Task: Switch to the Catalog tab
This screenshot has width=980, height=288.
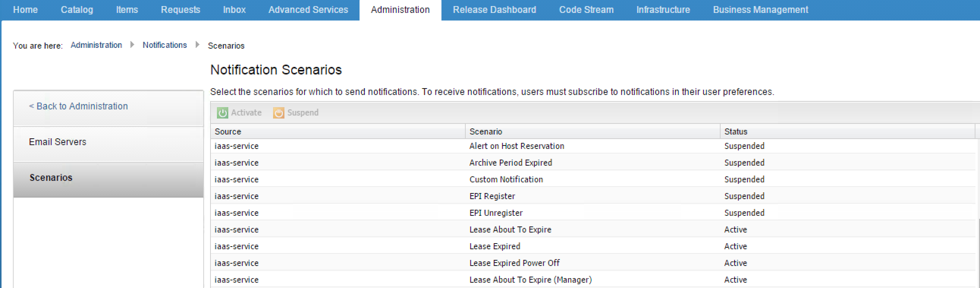Action: coord(77,10)
